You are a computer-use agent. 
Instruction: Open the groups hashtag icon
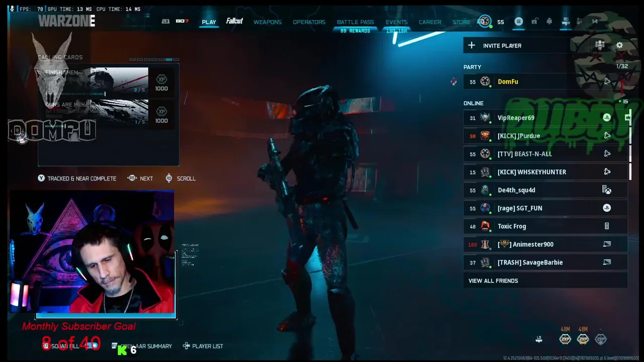600,45
